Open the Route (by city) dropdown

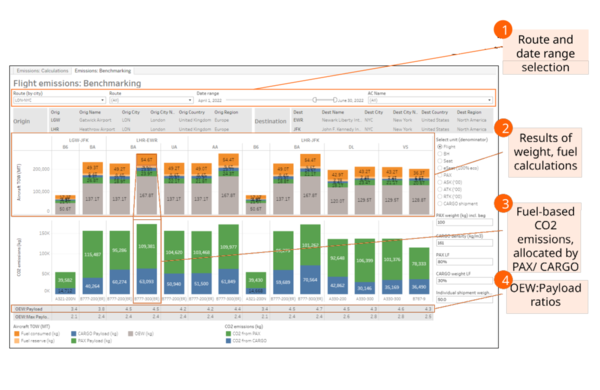click(x=59, y=100)
